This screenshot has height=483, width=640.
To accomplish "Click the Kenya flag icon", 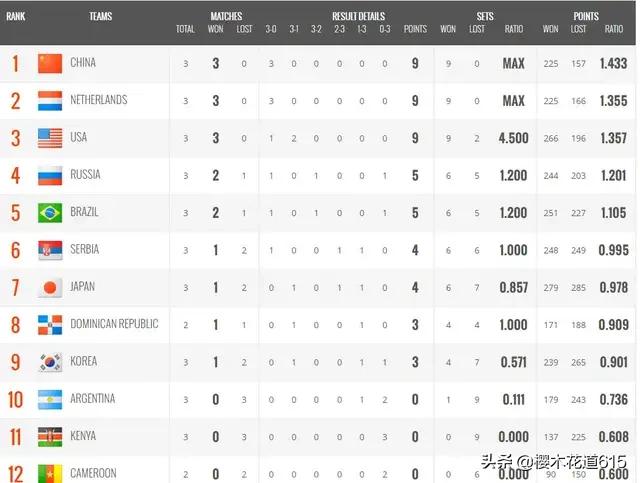I will pyautogui.click(x=50, y=437).
